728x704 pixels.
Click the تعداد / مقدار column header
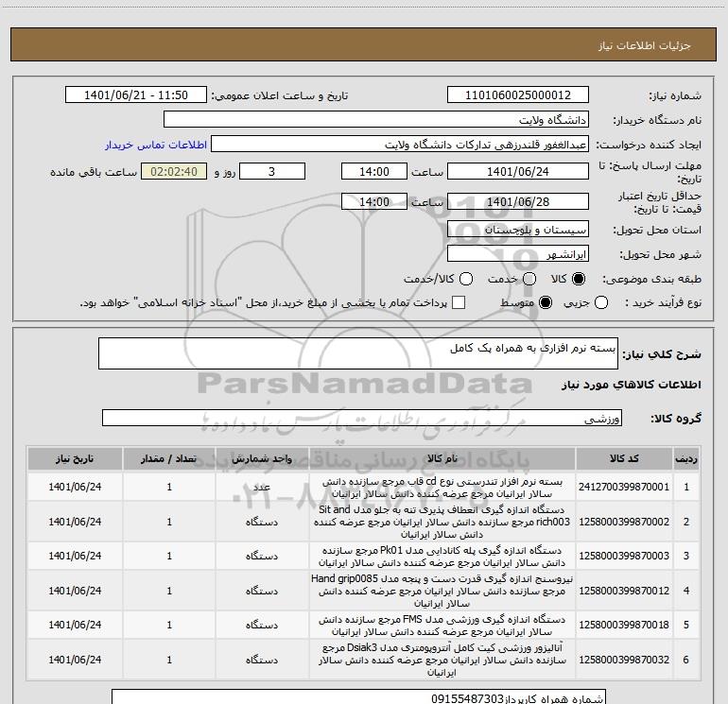click(x=169, y=459)
